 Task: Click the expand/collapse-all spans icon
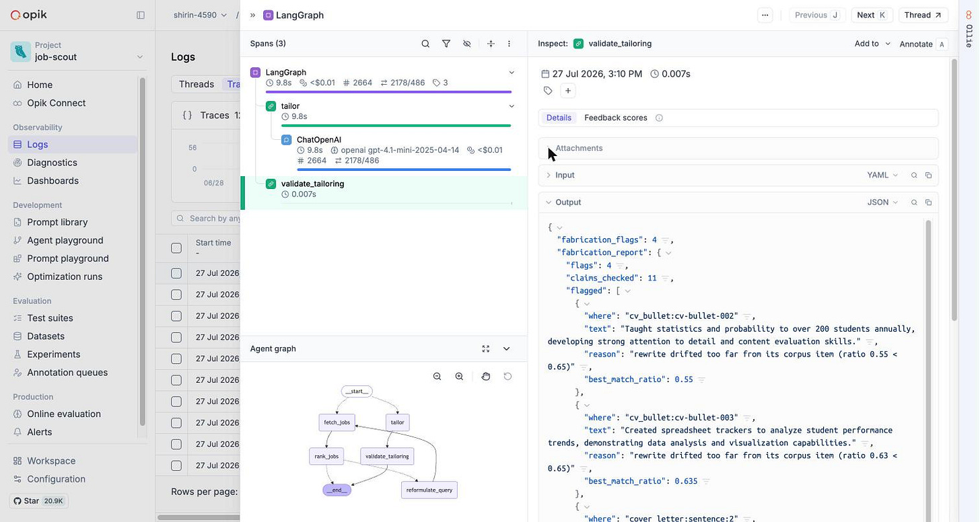pos(491,44)
